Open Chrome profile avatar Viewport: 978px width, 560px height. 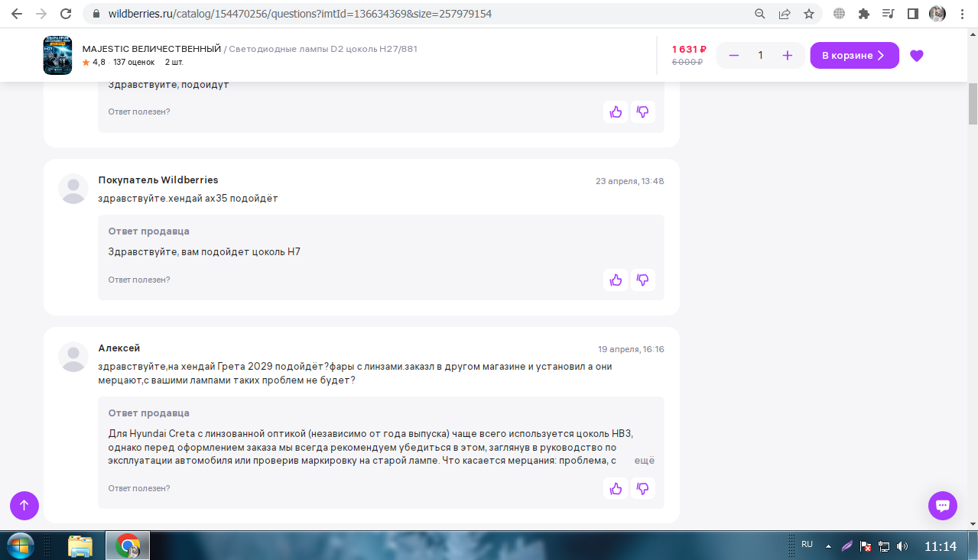937,14
